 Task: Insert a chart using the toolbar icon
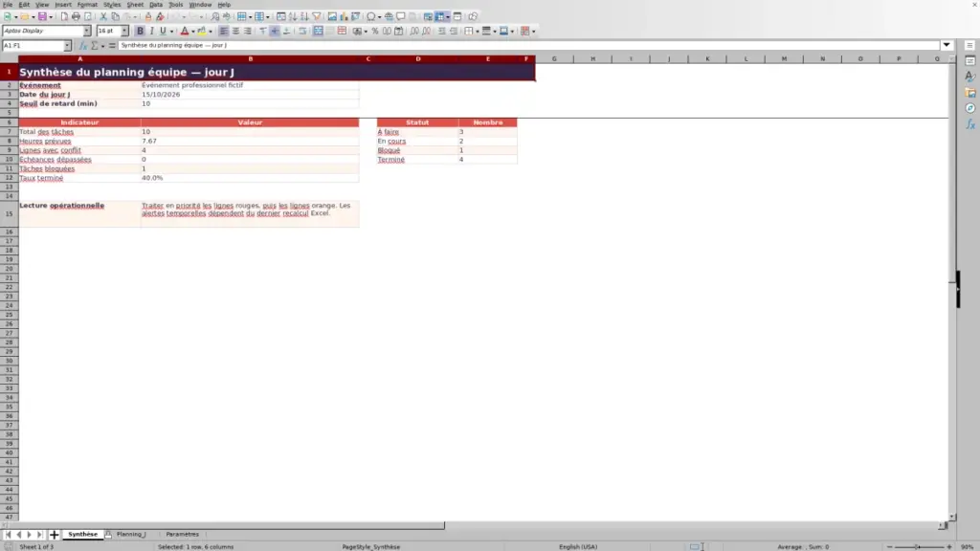tap(344, 17)
